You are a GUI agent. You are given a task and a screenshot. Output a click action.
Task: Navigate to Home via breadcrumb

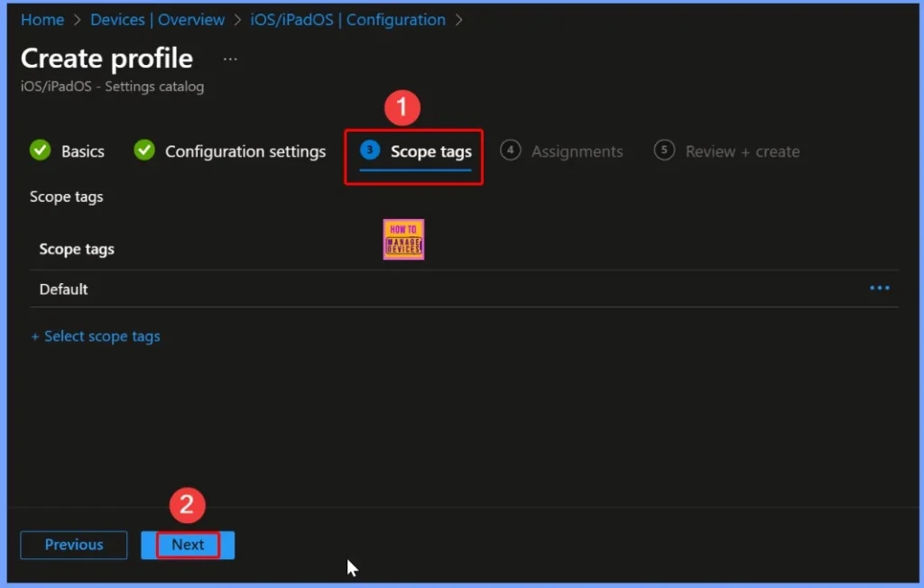pos(42,19)
